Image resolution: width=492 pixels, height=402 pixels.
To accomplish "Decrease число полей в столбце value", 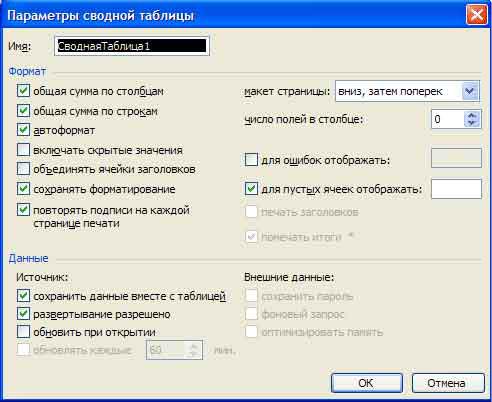I will click(472, 123).
